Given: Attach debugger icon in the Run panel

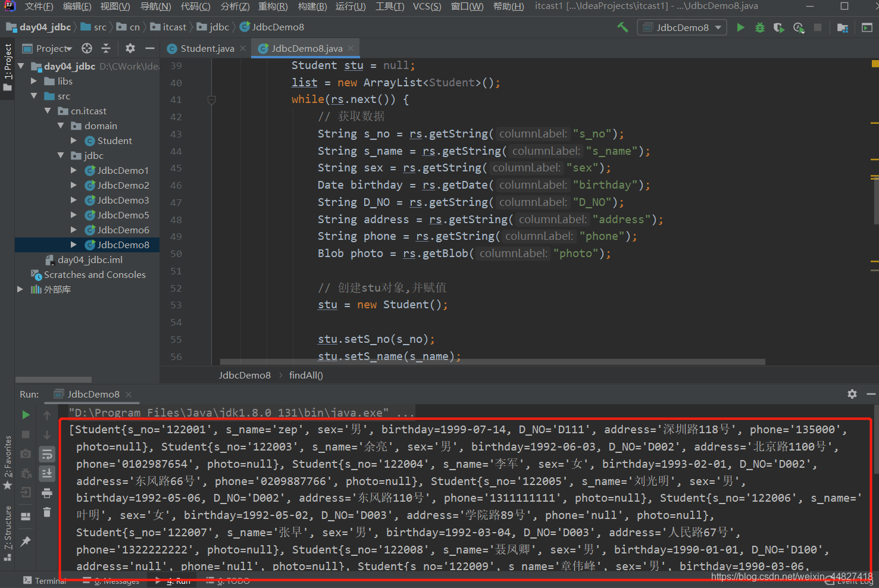Looking at the screenshot, I should (x=26, y=473).
